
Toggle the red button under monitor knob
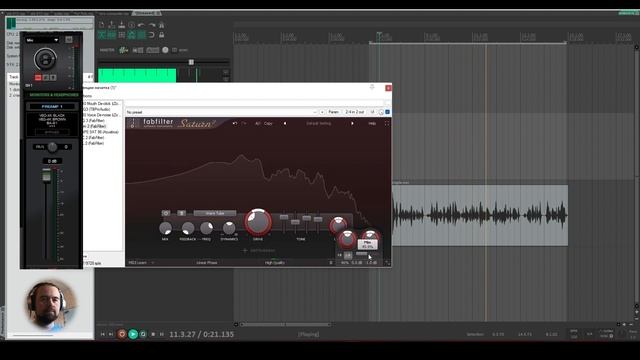pyautogui.click(x=38, y=78)
